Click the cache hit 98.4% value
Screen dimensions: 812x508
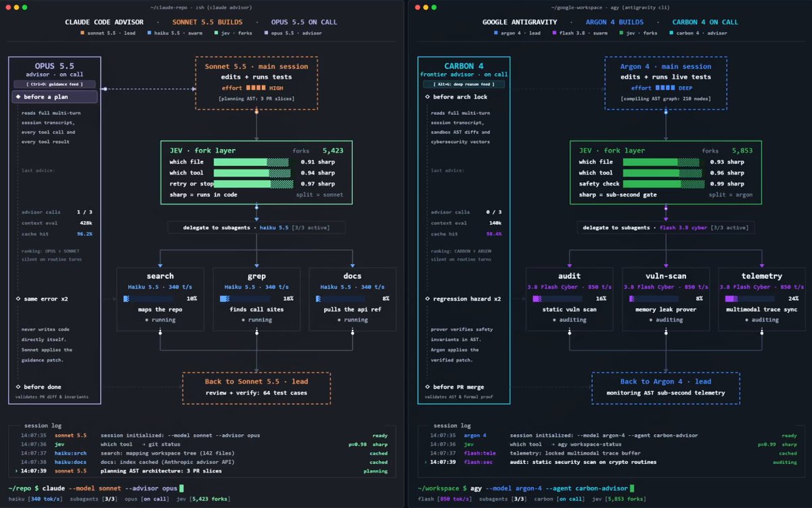[494, 234]
